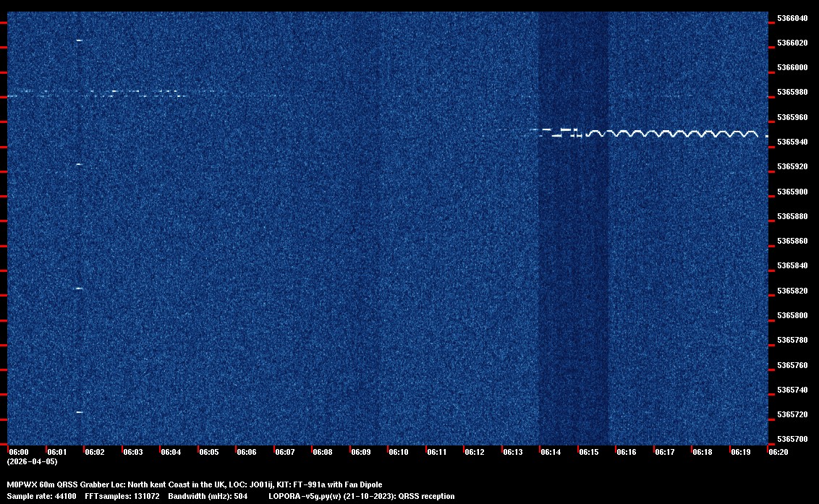Click the 06:04 time label
Viewport: 819px width, 504px height.
[x=171, y=452]
